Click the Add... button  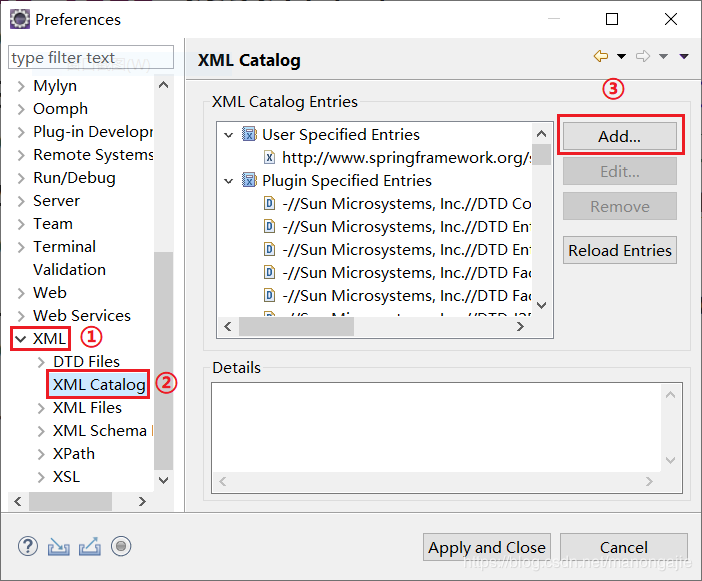click(x=620, y=136)
